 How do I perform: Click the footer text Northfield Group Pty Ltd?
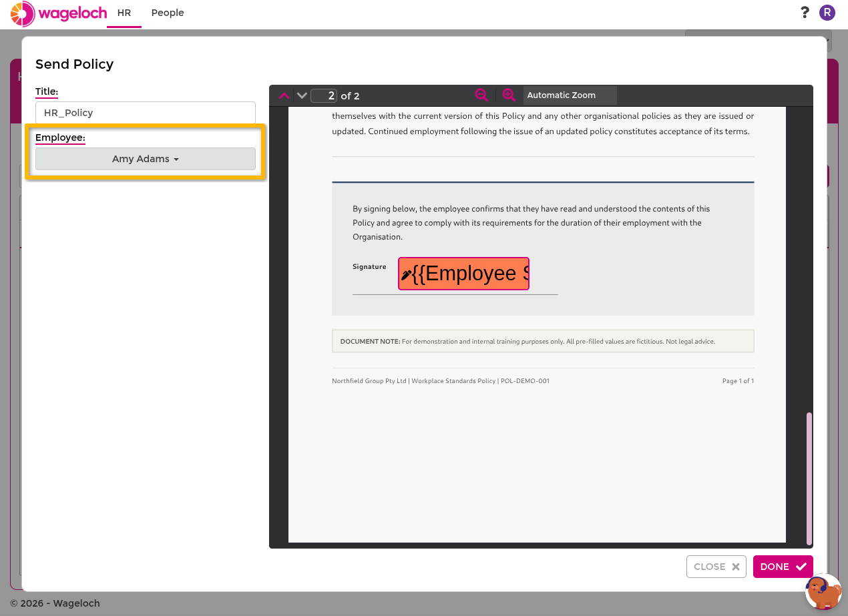point(369,381)
